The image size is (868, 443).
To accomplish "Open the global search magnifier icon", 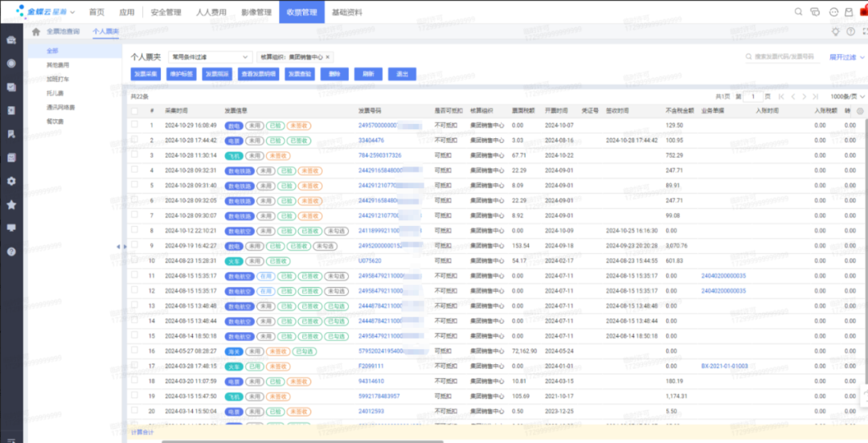I will coord(798,11).
